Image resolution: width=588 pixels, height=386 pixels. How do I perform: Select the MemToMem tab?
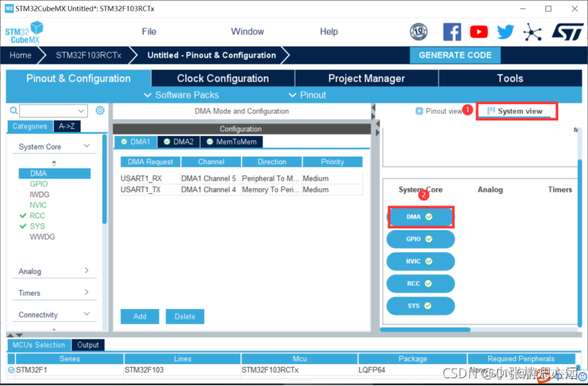[x=232, y=142]
